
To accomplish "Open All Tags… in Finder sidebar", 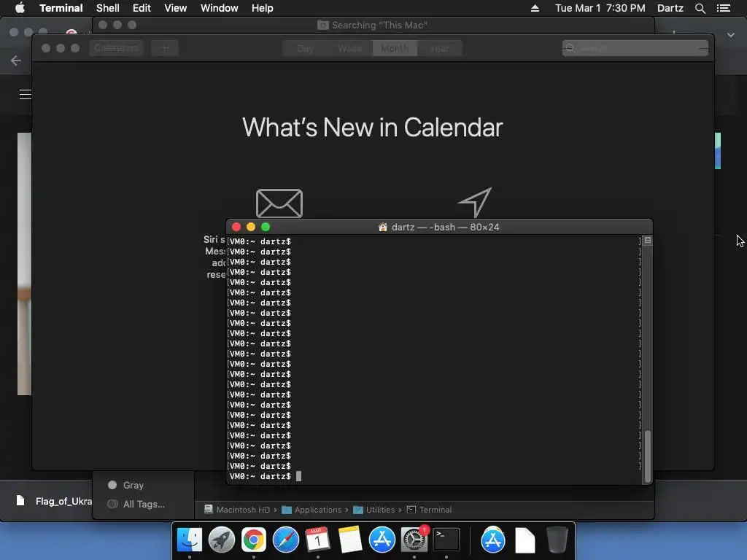I will tap(136, 504).
